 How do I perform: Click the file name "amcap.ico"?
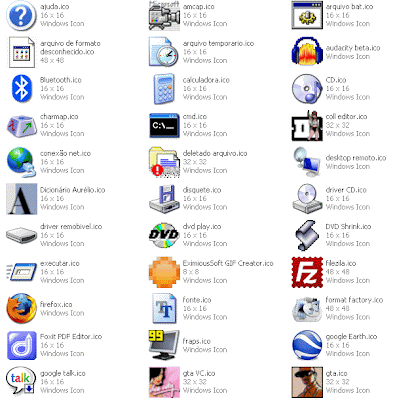[x=199, y=7]
